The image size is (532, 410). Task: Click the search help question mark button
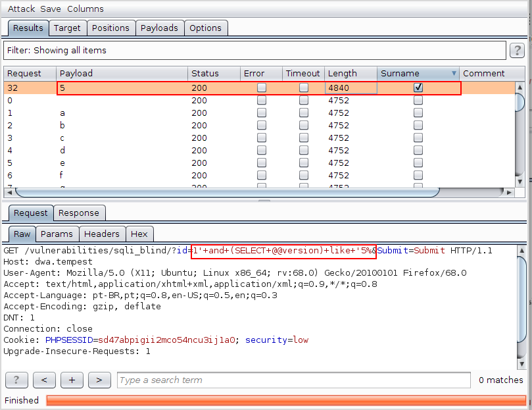point(16,380)
